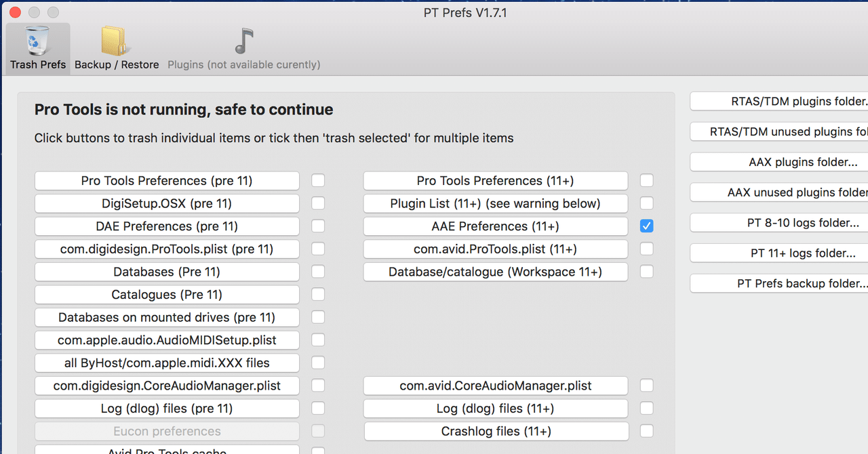Tick the com.avid.ProTools.plist (11+) checkbox
This screenshot has width=868, height=454.
[647, 249]
